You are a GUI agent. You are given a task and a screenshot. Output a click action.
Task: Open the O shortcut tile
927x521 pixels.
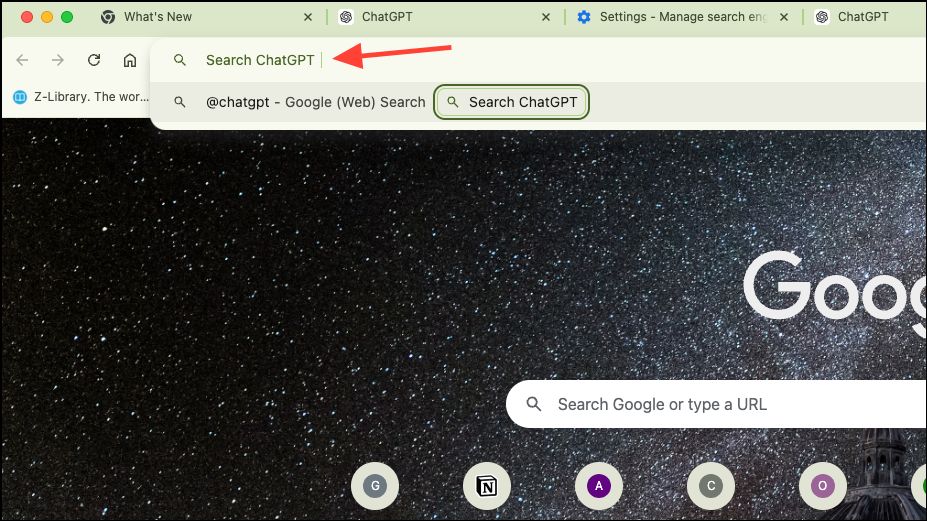(822, 486)
